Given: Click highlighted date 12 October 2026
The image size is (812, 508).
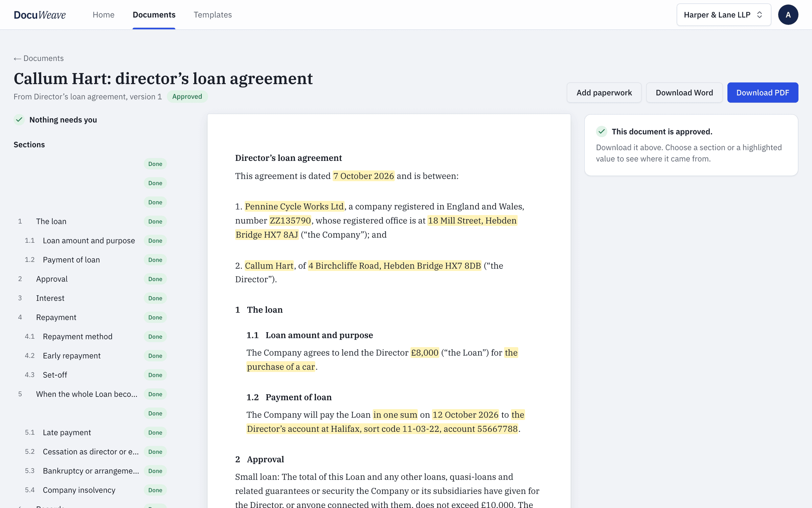Looking at the screenshot, I should (x=466, y=415).
